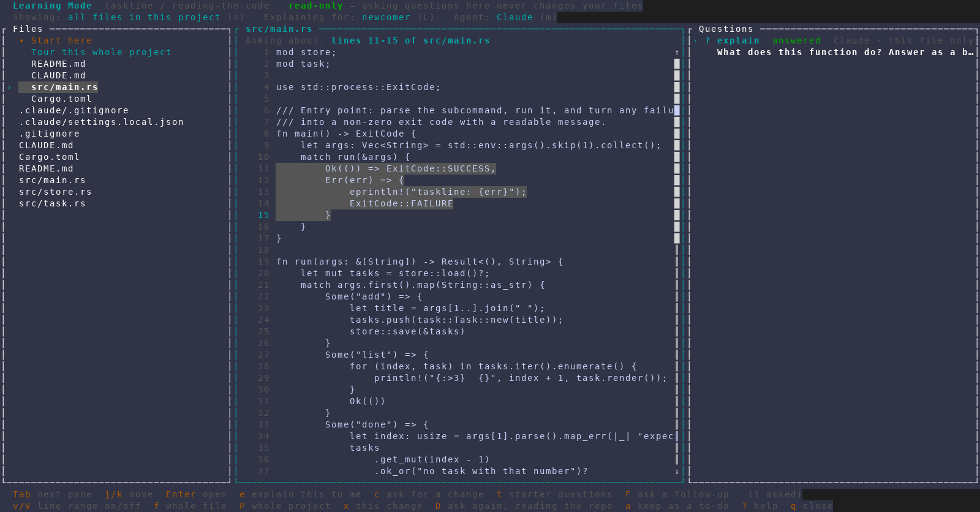Image resolution: width=980 pixels, height=512 pixels.
Task: Click 'e explain this to me' shortcut
Action: tap(300, 495)
